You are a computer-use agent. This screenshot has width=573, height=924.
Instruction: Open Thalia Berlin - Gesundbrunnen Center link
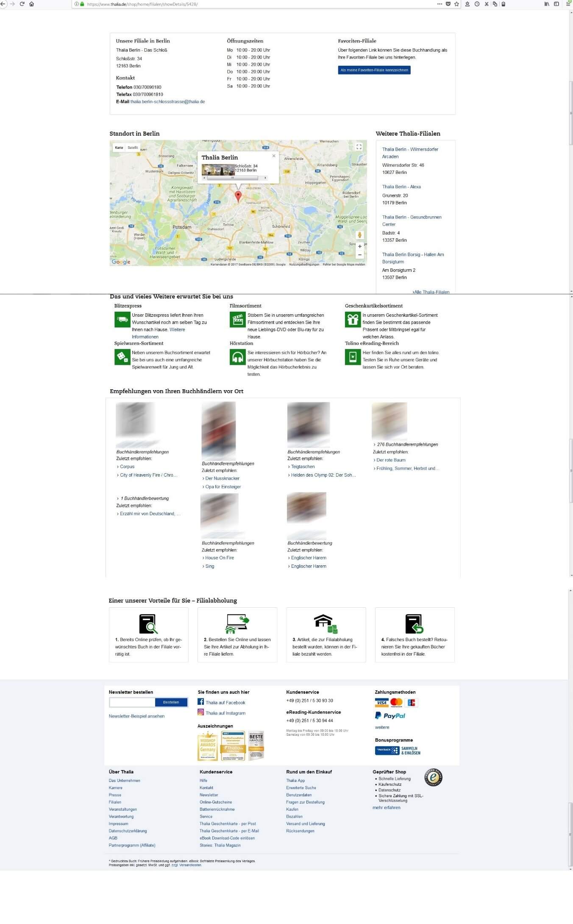point(412,221)
